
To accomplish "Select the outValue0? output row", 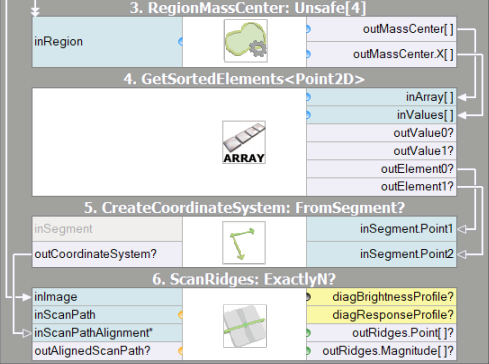I will [381, 133].
